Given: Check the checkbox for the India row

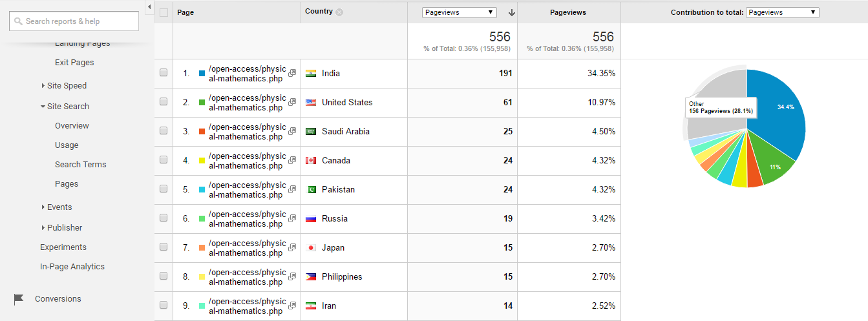Looking at the screenshot, I should click(x=164, y=73).
